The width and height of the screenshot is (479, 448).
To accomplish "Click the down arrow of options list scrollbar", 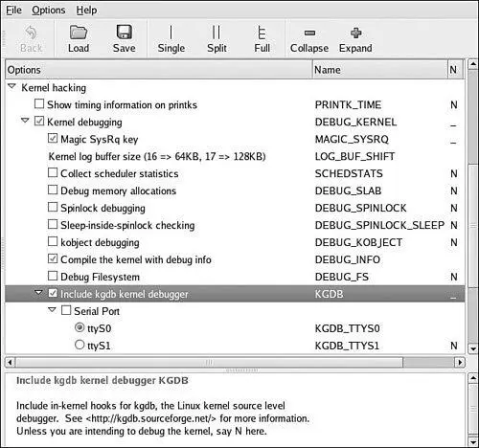I will 473,348.
